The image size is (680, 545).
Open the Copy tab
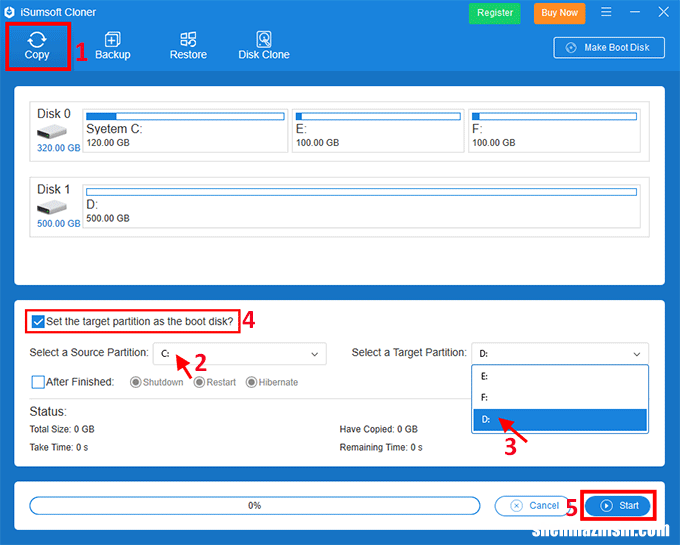tap(37, 46)
